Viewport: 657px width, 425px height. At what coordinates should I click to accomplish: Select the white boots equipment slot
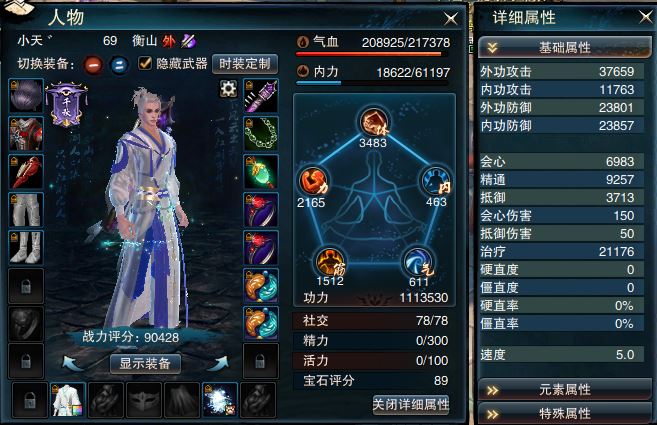tap(26, 247)
